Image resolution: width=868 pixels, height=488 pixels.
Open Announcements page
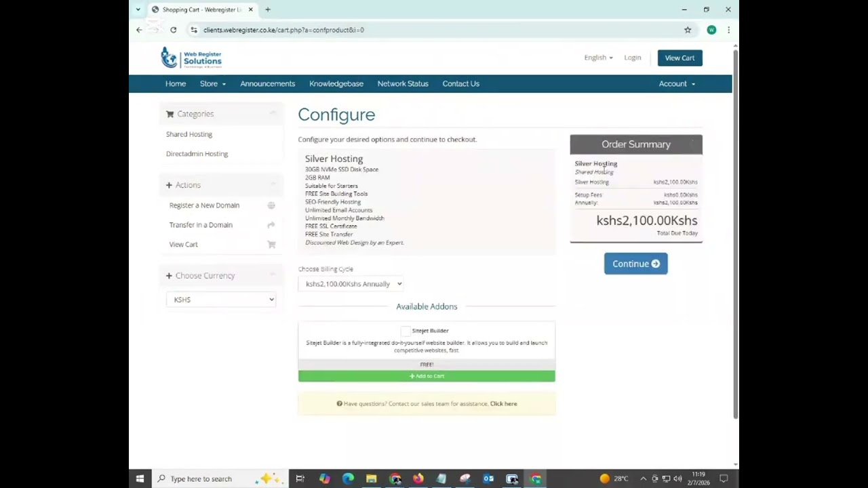267,83
